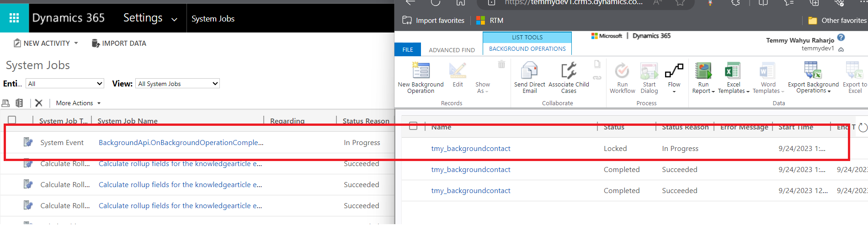Select the BACKGROUND OPERATIONS tab
This screenshot has height=226, width=868.
coord(527,48)
